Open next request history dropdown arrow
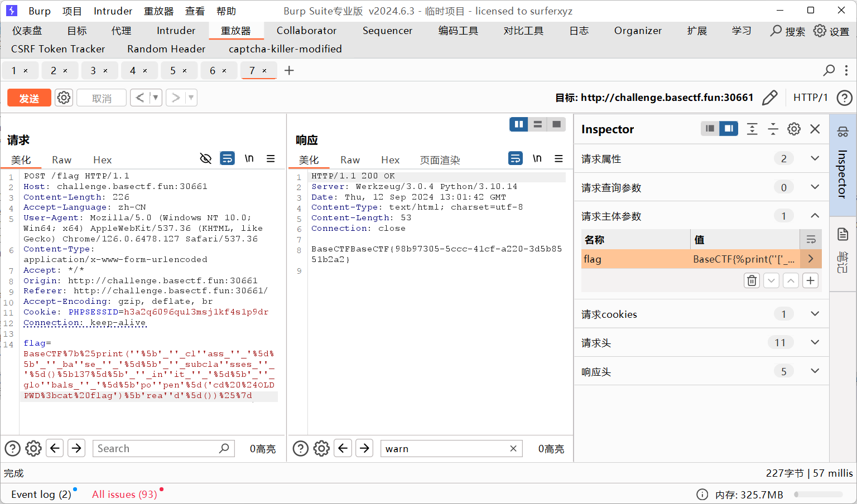The height and width of the screenshot is (504, 857). [x=191, y=98]
